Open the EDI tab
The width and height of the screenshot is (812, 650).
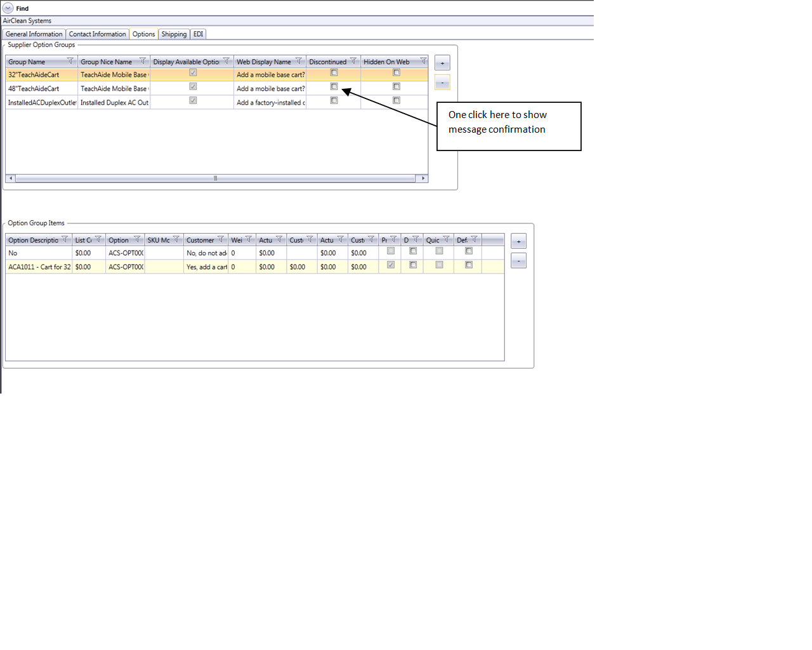pyautogui.click(x=199, y=34)
